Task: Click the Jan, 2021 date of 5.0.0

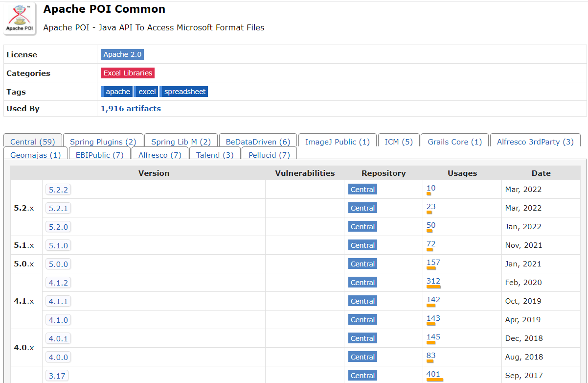Action: coord(523,264)
